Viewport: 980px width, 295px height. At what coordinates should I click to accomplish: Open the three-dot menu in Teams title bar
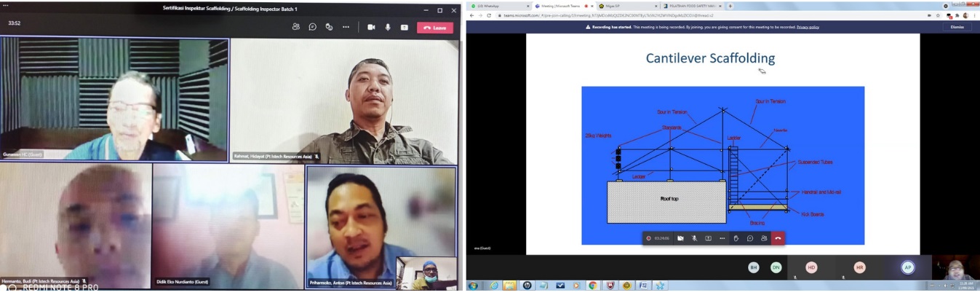click(5, 6)
